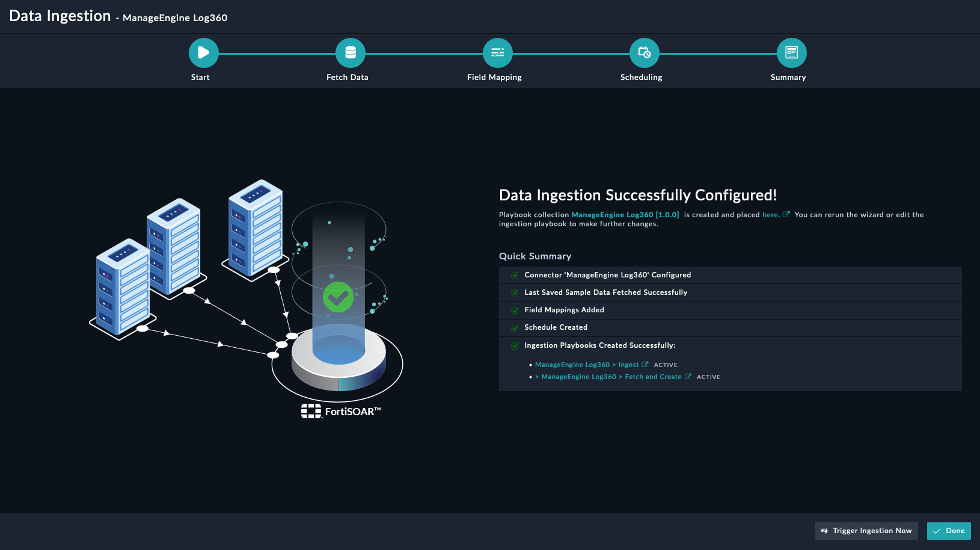This screenshot has width=980, height=550.
Task: Click green check beside Connector Configured row
Action: (x=515, y=276)
